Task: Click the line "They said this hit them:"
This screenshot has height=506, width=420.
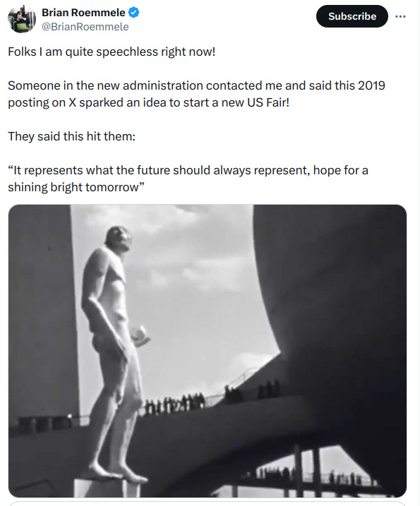Action: click(x=71, y=136)
